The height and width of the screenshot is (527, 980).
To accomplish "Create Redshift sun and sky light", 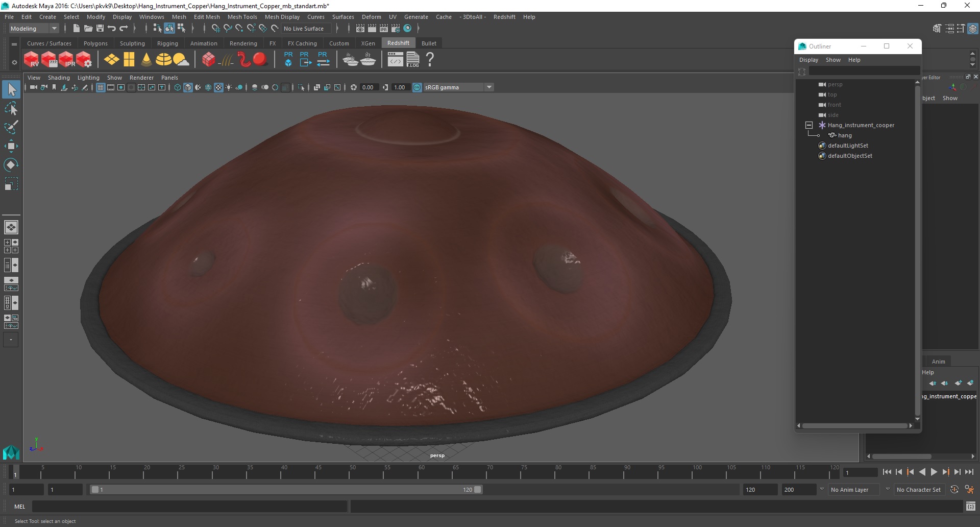I will coord(181,60).
